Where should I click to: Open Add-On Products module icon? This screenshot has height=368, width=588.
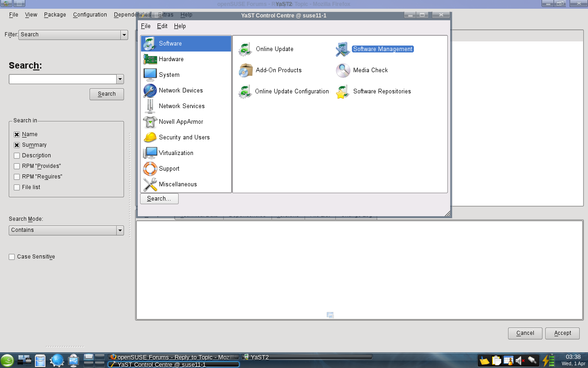pyautogui.click(x=246, y=70)
